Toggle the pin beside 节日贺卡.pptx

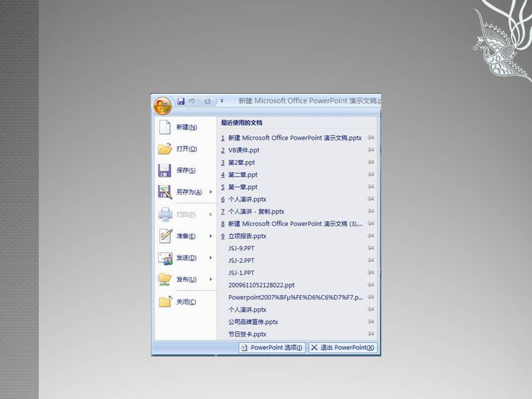point(371,334)
